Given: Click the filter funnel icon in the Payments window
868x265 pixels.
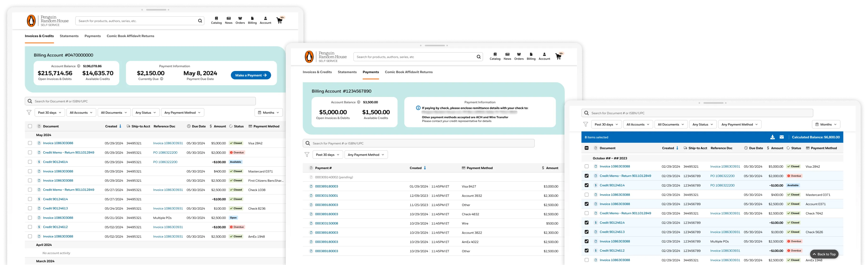Looking at the screenshot, I should tap(307, 155).
